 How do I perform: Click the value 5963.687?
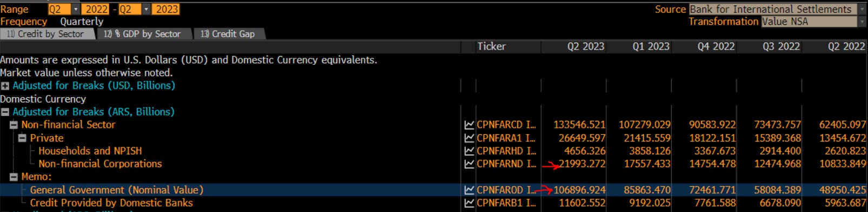pyautogui.click(x=845, y=203)
